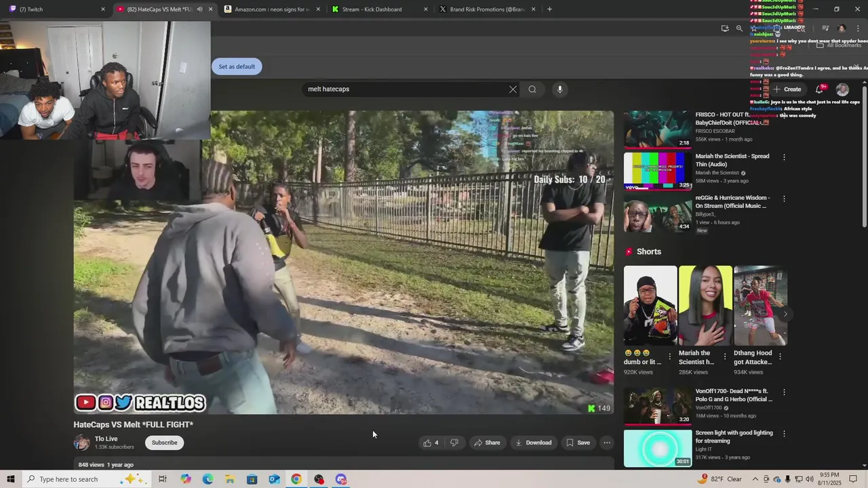Share the HateCaps VS Melt video
The image size is (868, 488).
[x=487, y=443]
